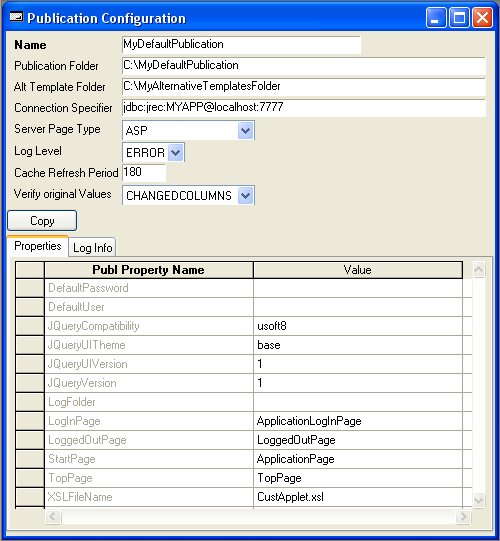Screen dimensions: 500x541
Task: Click the table's top-left corner selector cell
Action: 30,270
